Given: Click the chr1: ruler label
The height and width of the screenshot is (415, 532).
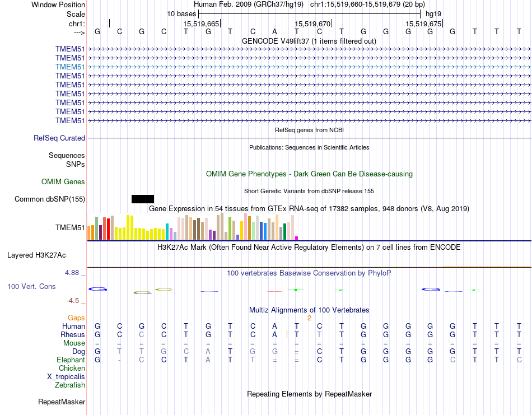Looking at the screenshot, I should pyautogui.click(x=77, y=24).
